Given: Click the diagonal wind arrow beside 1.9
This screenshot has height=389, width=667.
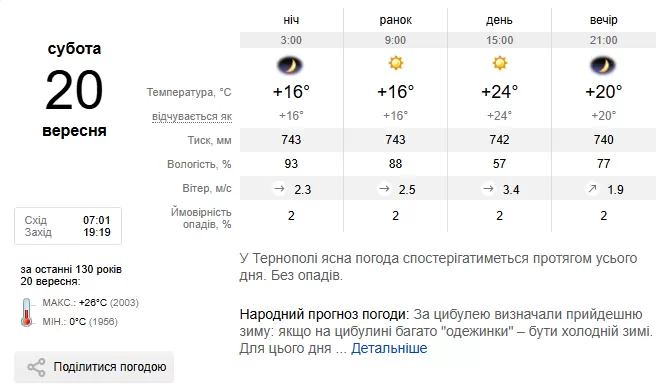Looking at the screenshot, I should pyautogui.click(x=592, y=189).
